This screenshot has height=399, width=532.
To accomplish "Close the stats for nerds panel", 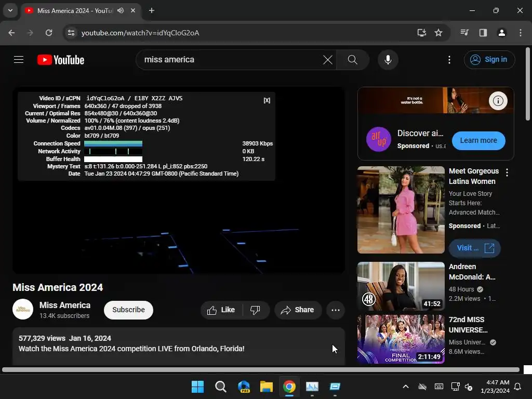I will 267,100.
